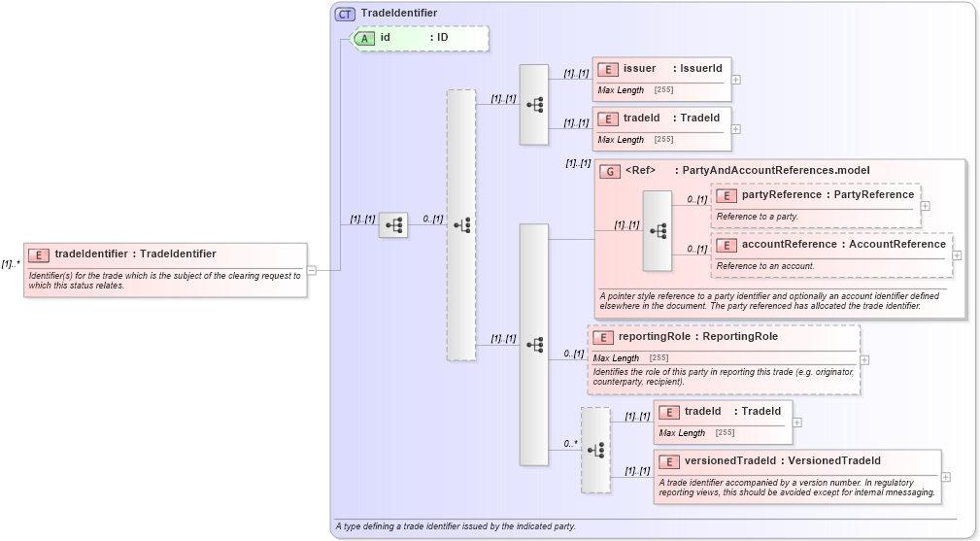This screenshot has height=541, width=980.
Task: Select the id : ID attribute label
Action: point(414,38)
